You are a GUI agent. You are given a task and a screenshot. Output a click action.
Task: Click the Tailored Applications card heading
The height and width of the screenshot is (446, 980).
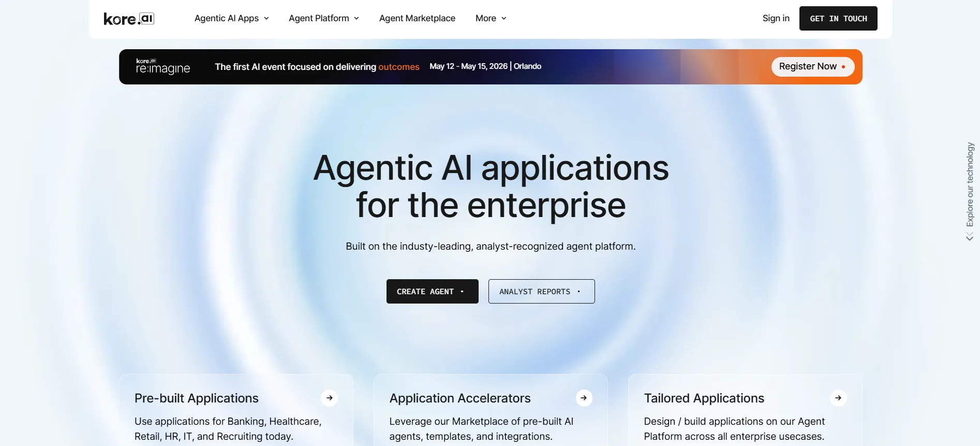704,398
